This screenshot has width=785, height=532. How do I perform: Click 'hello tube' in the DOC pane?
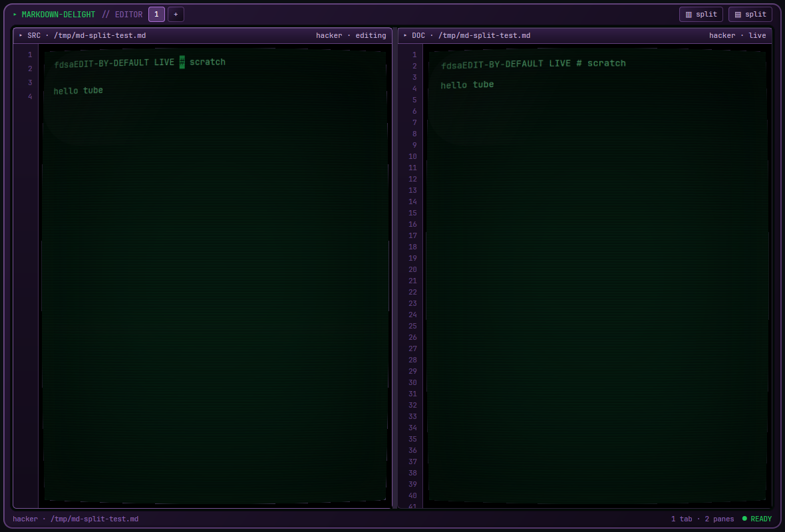(x=467, y=84)
